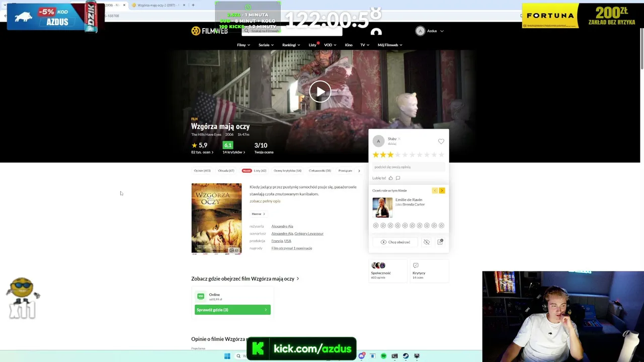Screen dimensions: 644x362
Task: Open the Listy menu item
Action: (x=312, y=45)
